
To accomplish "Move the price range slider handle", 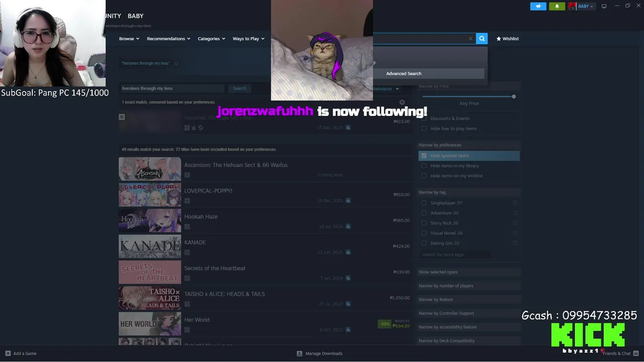I will click(x=514, y=97).
